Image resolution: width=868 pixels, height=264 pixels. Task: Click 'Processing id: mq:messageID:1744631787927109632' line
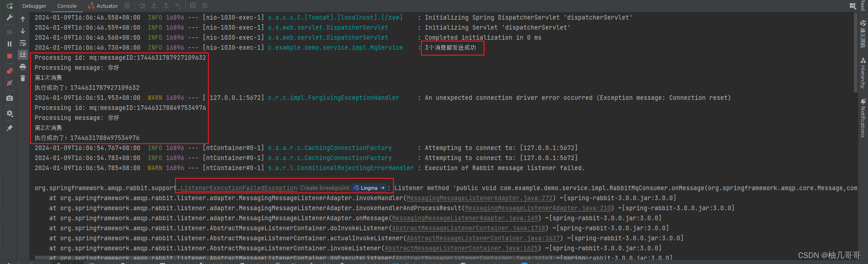[x=120, y=57]
